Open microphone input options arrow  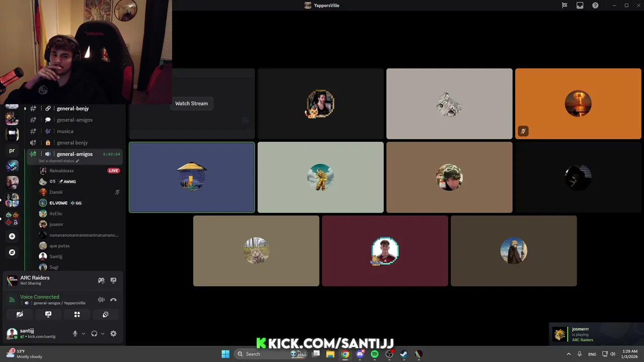click(x=84, y=333)
